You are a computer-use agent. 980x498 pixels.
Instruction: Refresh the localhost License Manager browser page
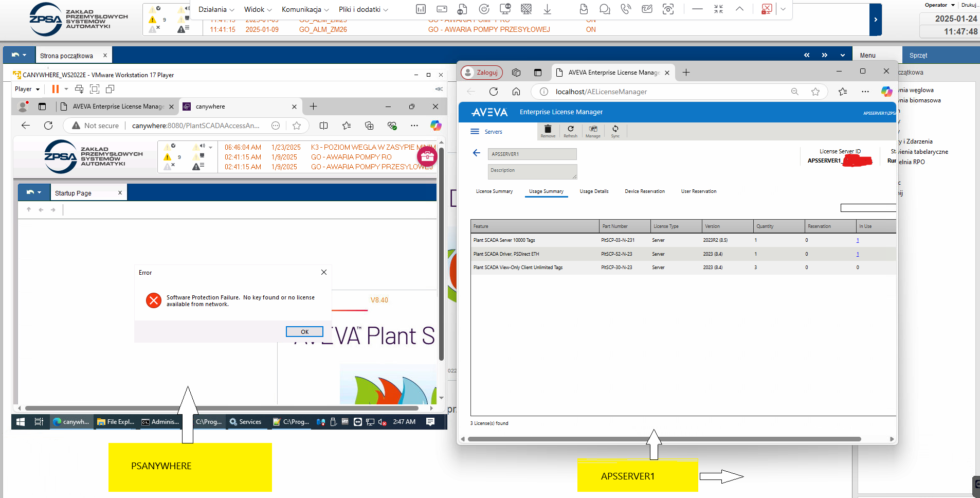[x=494, y=92]
